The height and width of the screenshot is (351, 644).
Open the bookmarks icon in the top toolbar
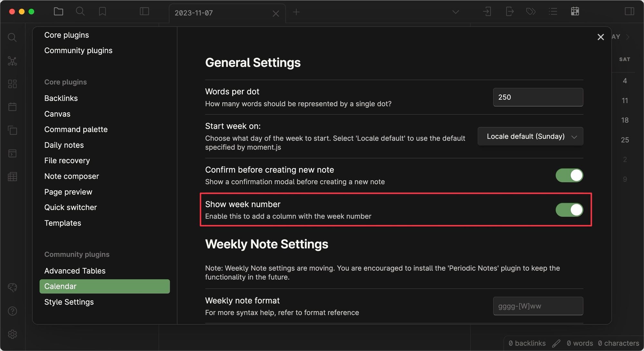(x=102, y=12)
